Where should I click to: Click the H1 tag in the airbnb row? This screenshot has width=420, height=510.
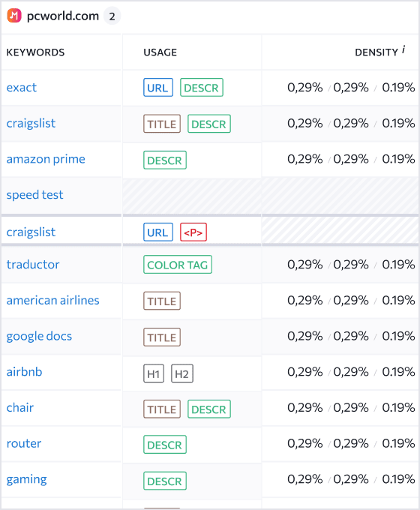point(154,373)
